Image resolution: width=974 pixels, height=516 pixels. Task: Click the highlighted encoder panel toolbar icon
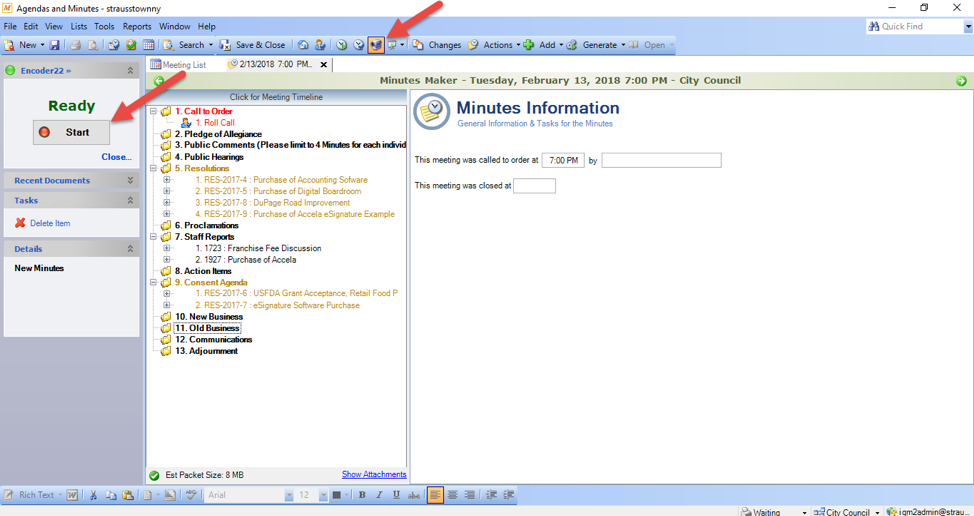click(375, 45)
